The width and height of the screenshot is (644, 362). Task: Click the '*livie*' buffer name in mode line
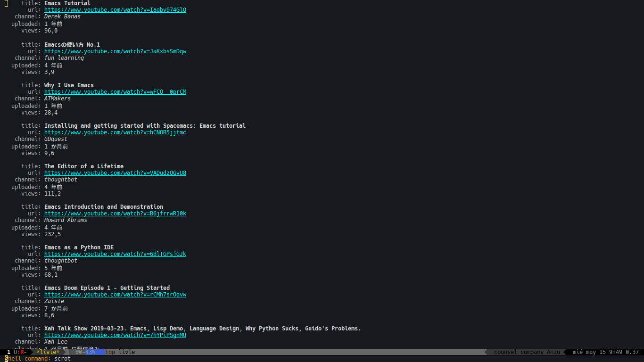(48, 352)
